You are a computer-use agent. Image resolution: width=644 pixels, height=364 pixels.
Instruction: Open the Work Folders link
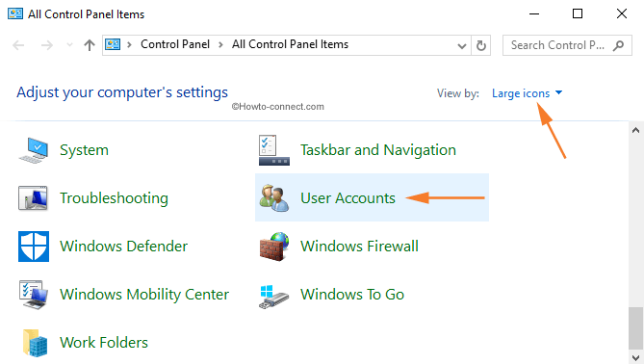point(104,342)
